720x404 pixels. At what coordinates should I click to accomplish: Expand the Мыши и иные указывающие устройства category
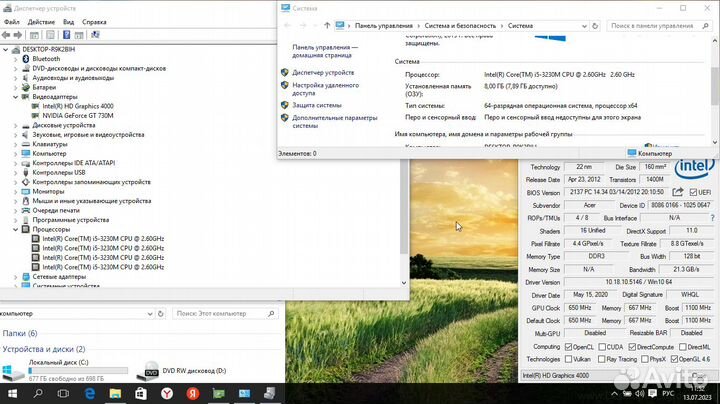(16, 201)
